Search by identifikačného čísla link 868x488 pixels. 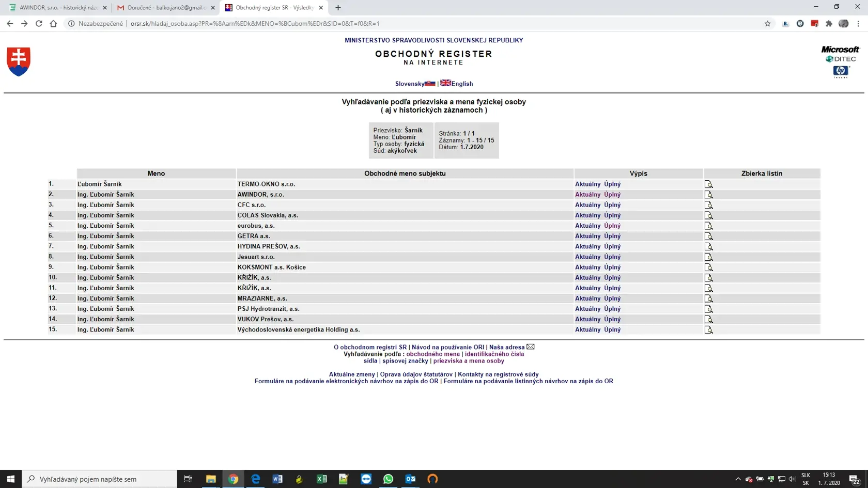494,354
